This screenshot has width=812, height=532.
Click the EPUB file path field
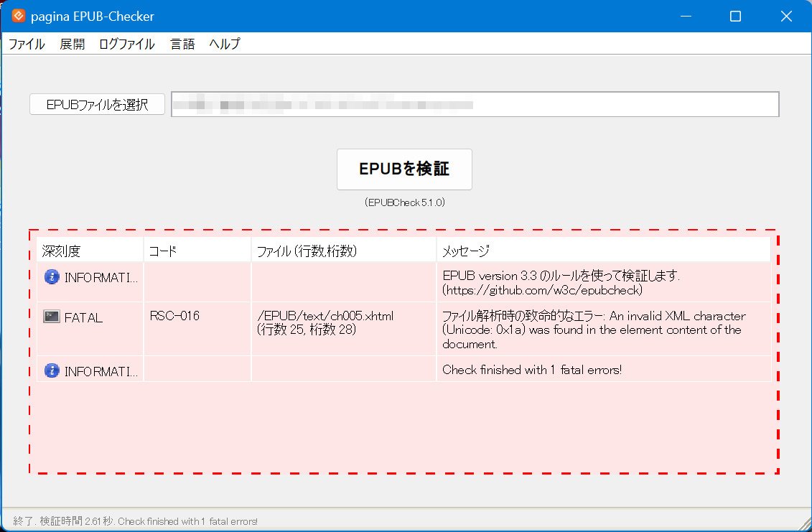475,104
